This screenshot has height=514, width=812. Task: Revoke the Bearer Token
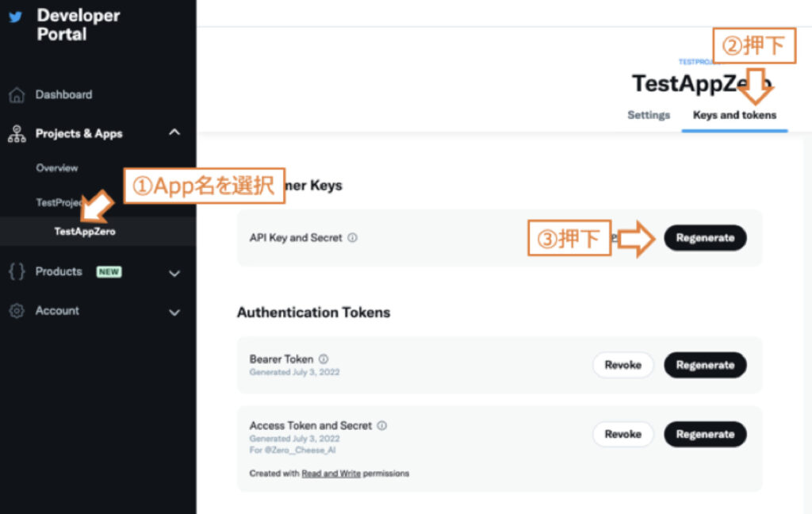coord(623,366)
